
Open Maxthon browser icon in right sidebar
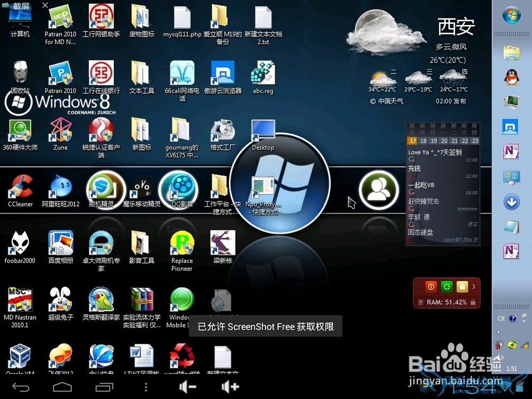[x=511, y=127]
